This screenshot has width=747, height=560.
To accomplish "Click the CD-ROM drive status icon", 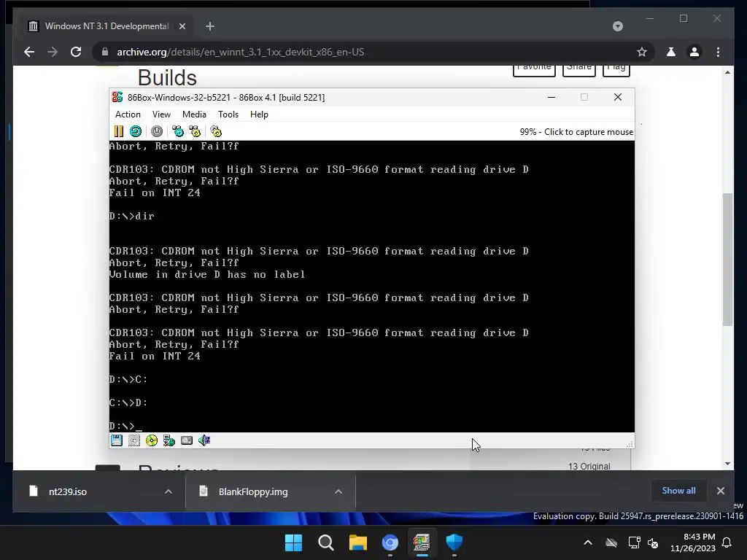I will [x=152, y=440].
